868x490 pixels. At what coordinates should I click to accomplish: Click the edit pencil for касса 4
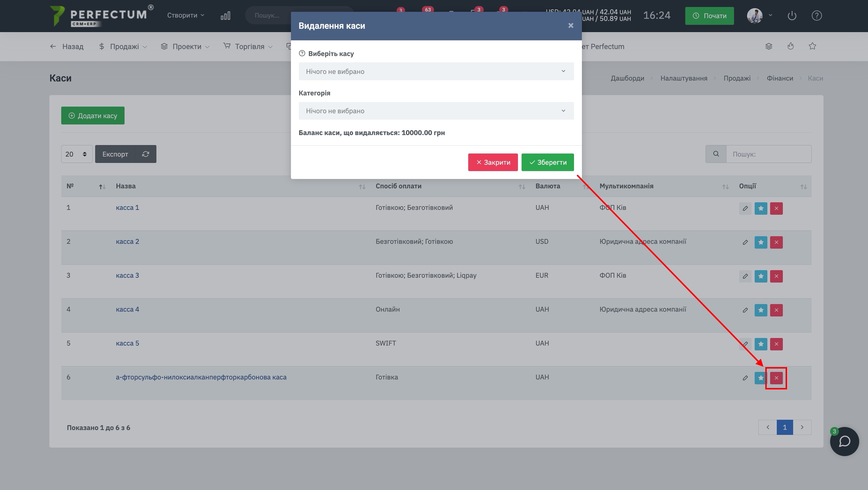click(x=745, y=310)
